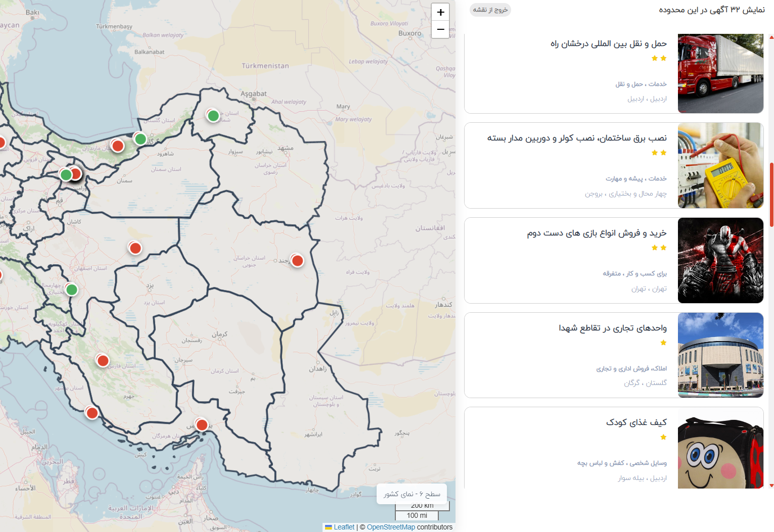Click the red marker in Fars province
Image resolution: width=774 pixels, height=532 pixels.
[x=103, y=361]
